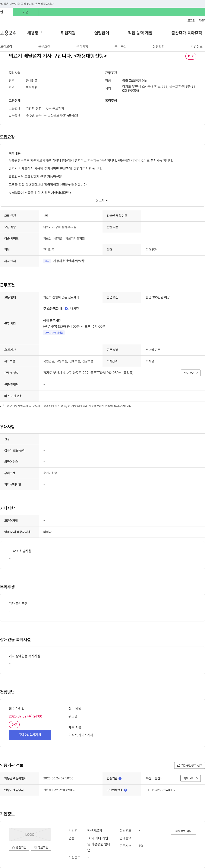
Task: Add company via 관심기업 button
Action: click(19, 847)
